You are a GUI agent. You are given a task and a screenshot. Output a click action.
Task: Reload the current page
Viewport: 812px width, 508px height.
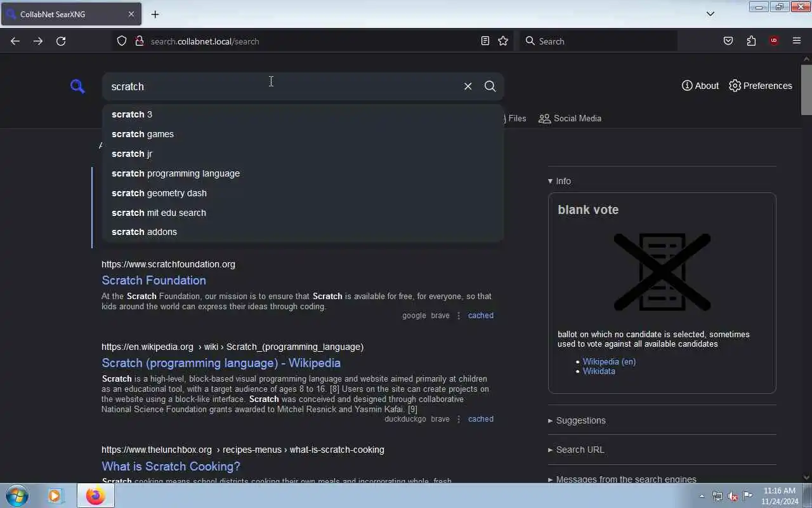pos(61,41)
